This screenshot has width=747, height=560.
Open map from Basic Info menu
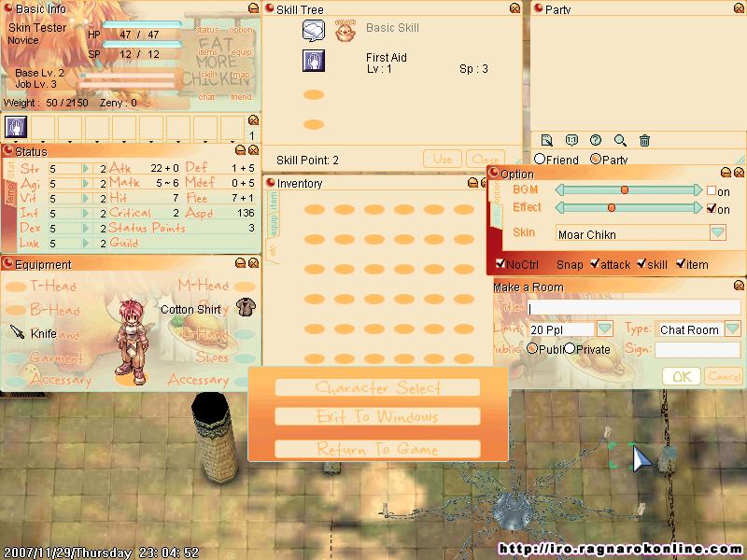click(241, 75)
